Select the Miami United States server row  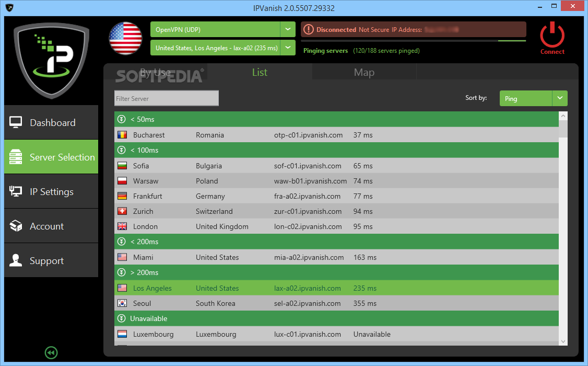point(336,257)
